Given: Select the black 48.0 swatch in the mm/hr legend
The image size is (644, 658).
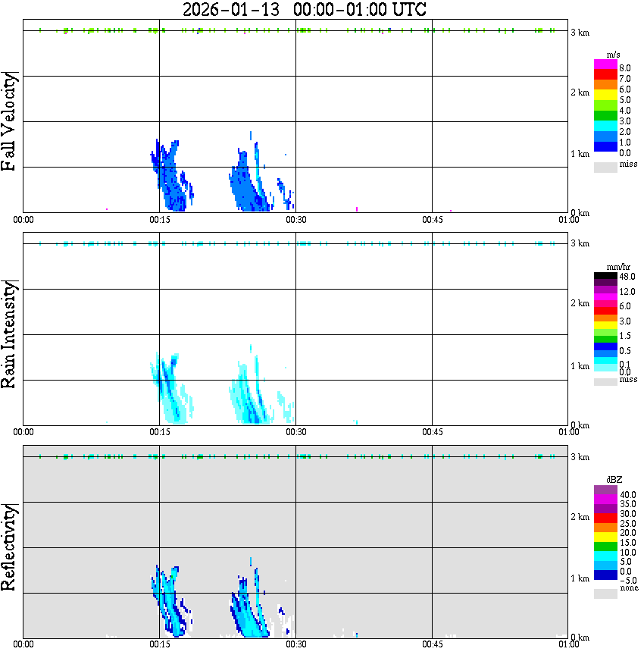Looking at the screenshot, I should [605, 276].
